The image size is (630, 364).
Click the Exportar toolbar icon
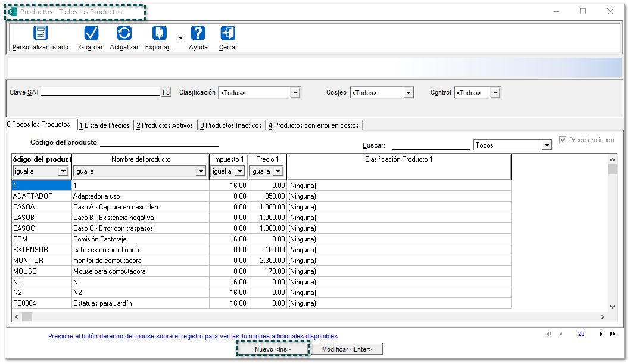pyautogui.click(x=159, y=33)
